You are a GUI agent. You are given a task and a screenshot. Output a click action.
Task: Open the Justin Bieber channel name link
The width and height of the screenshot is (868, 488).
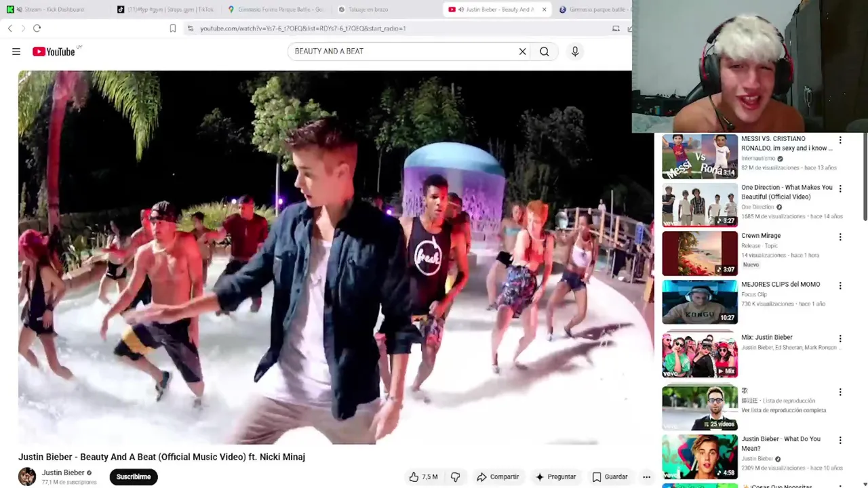point(63,472)
